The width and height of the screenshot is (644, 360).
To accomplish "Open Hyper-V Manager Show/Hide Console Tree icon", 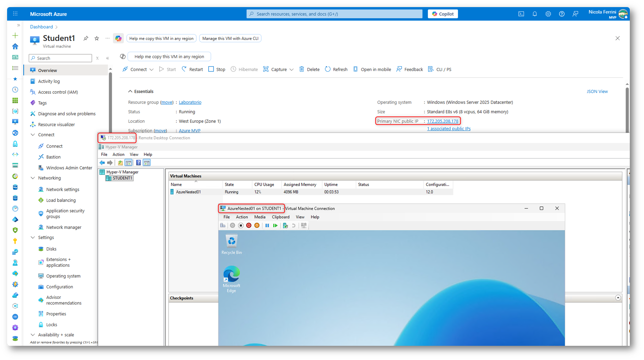I will [128, 163].
